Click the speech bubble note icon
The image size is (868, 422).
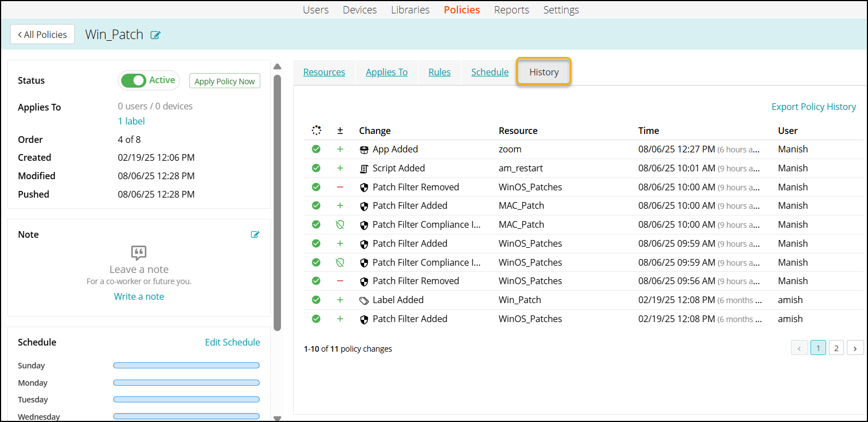(139, 253)
